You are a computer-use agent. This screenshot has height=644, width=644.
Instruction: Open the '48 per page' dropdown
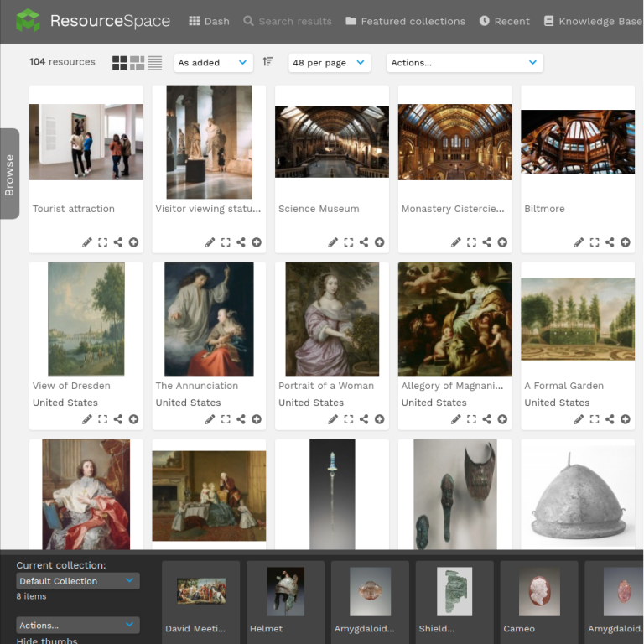pos(329,63)
